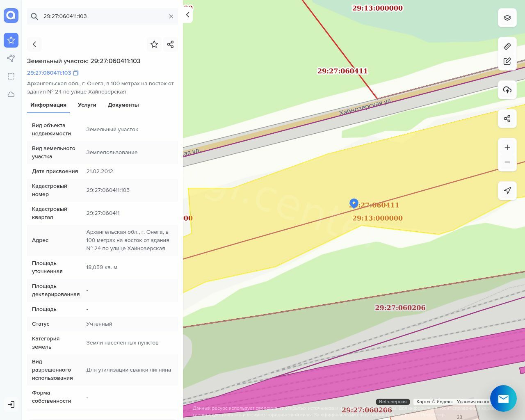Open the mail chat button
The image size is (525, 420).
pos(503,398)
